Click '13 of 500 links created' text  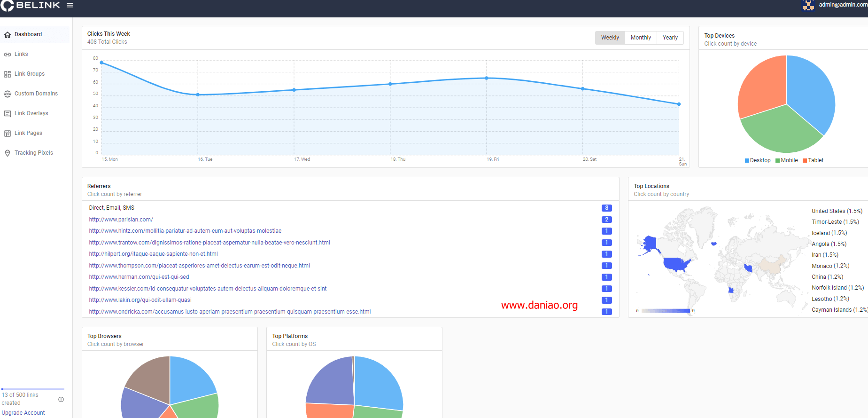[20, 399]
